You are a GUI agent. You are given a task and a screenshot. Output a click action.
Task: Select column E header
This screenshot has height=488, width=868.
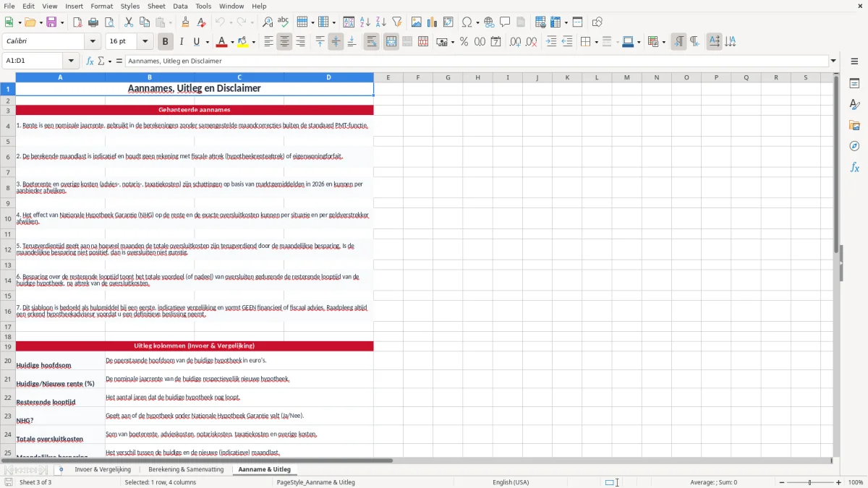coord(388,77)
